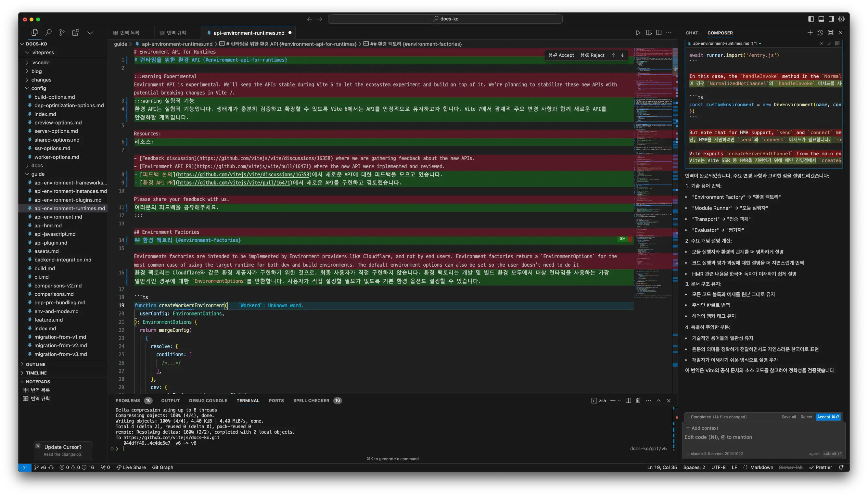Go to previous diff with up arrow
This screenshot has height=496, width=868.
pyautogui.click(x=613, y=55)
